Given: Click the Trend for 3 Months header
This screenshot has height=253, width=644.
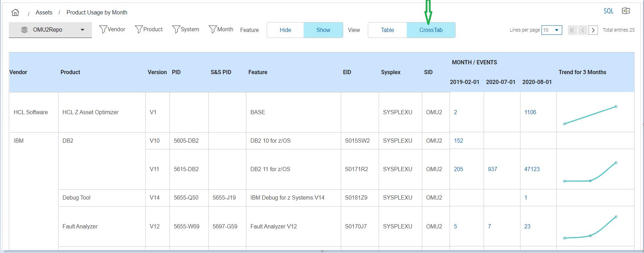Looking at the screenshot, I should pyautogui.click(x=583, y=72).
